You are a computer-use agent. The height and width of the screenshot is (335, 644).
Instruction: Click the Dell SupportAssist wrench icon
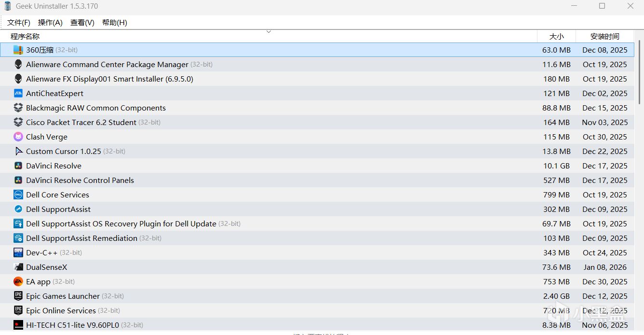click(x=18, y=209)
